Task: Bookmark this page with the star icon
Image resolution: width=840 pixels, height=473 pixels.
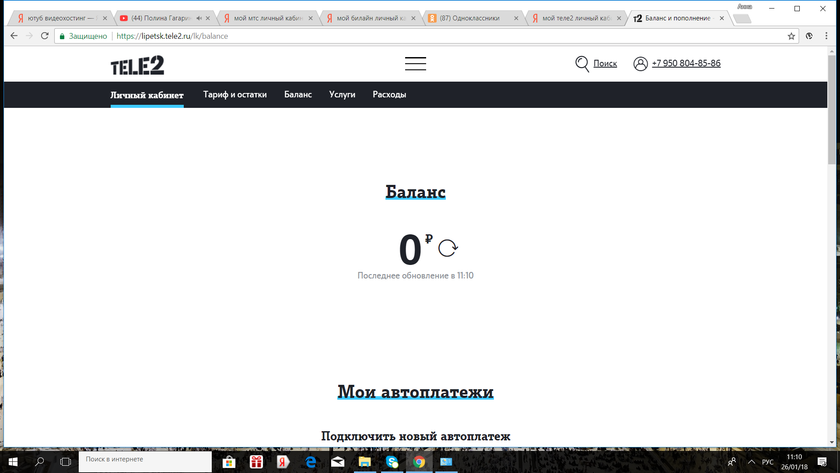Action: coord(791,36)
